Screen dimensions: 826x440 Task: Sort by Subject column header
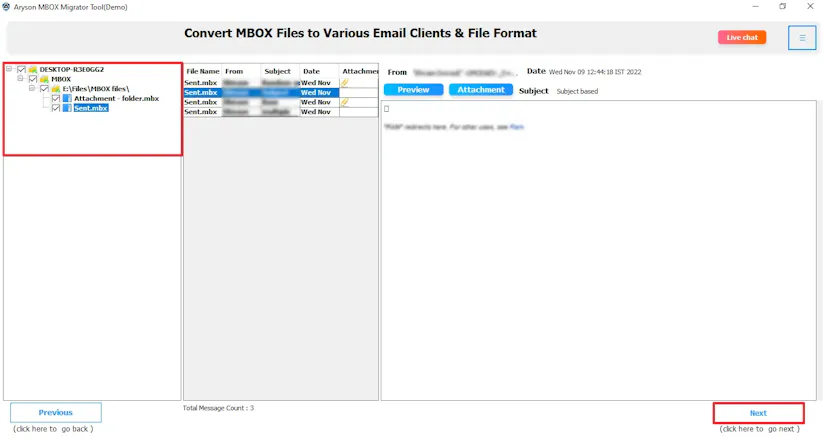pyautogui.click(x=280, y=71)
